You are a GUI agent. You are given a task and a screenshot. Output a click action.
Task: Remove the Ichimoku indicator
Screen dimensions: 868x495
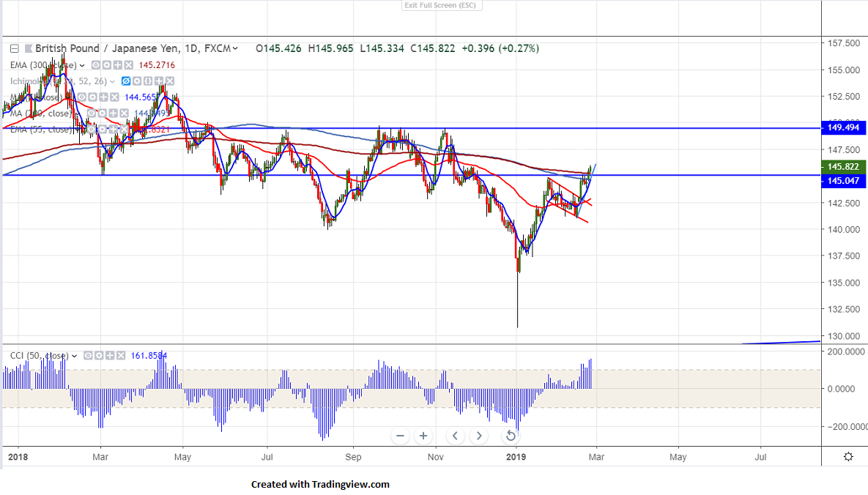tap(170, 81)
